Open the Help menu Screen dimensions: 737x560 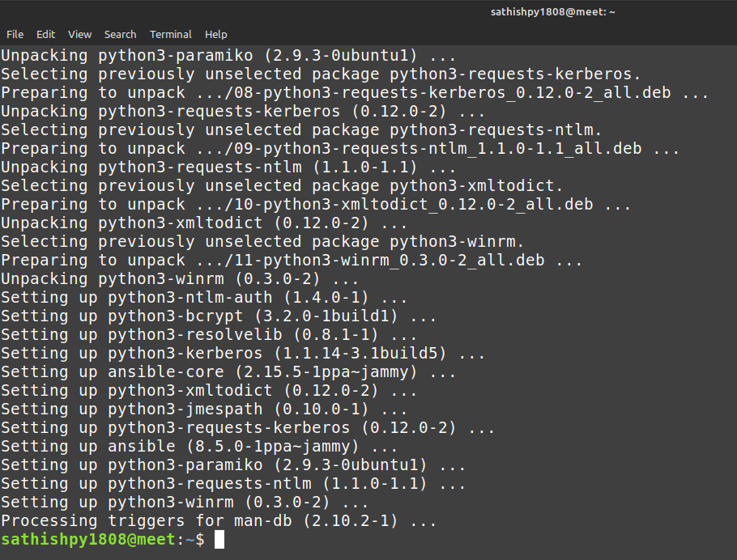coord(215,35)
